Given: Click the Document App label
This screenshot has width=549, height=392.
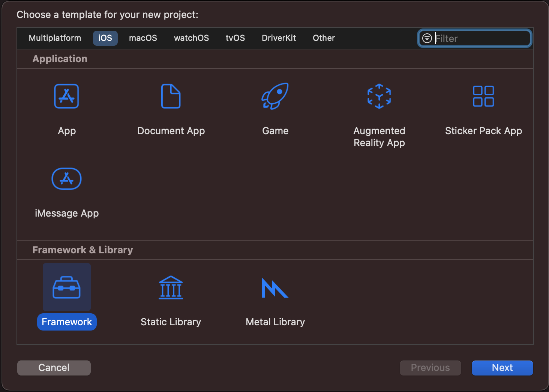Looking at the screenshot, I should pyautogui.click(x=171, y=131).
